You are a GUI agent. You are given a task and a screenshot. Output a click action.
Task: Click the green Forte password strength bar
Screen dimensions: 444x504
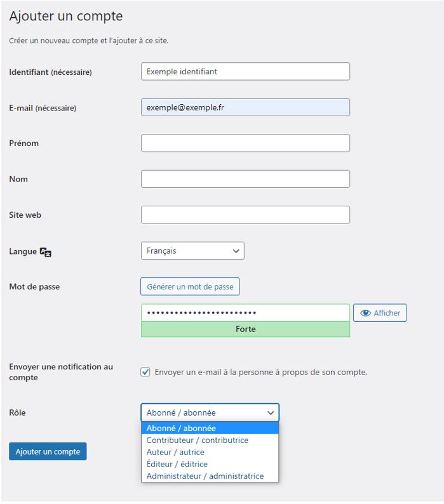point(245,329)
